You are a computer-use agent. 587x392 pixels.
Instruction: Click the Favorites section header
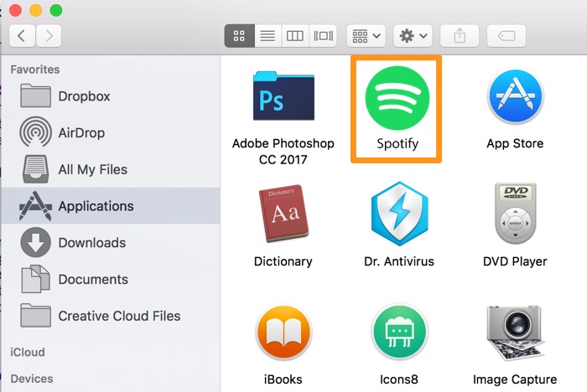point(35,70)
